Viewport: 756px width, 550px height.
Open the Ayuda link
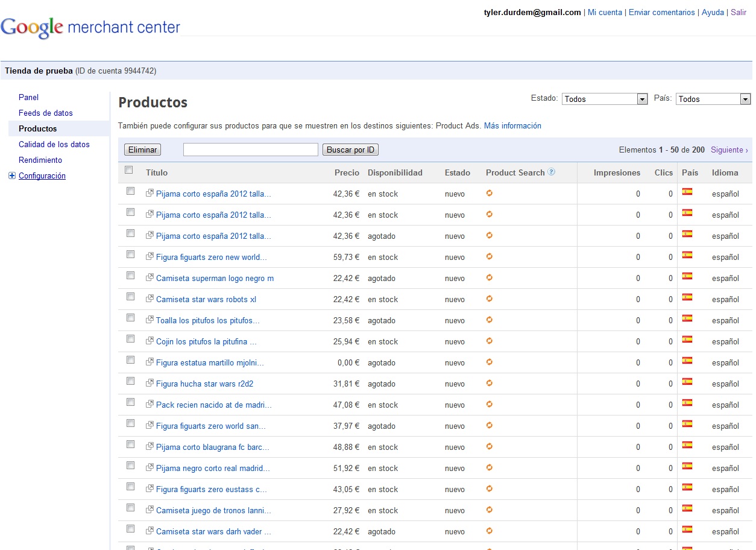tap(713, 12)
